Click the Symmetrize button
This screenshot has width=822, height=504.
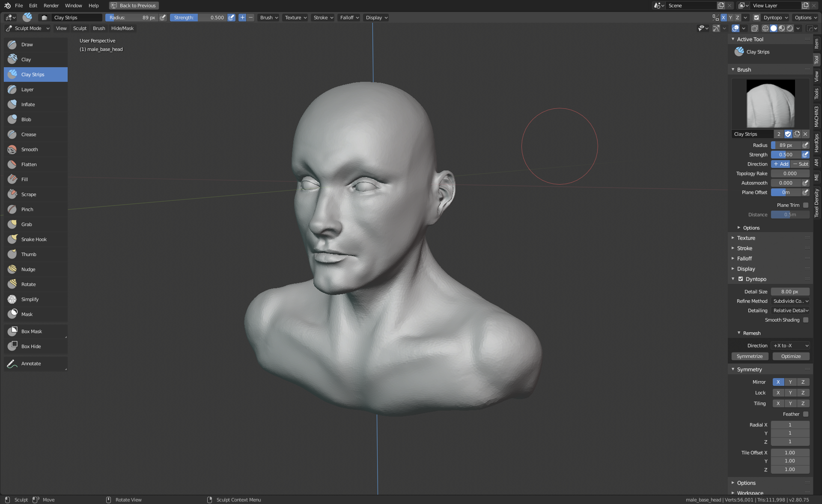[x=750, y=356]
